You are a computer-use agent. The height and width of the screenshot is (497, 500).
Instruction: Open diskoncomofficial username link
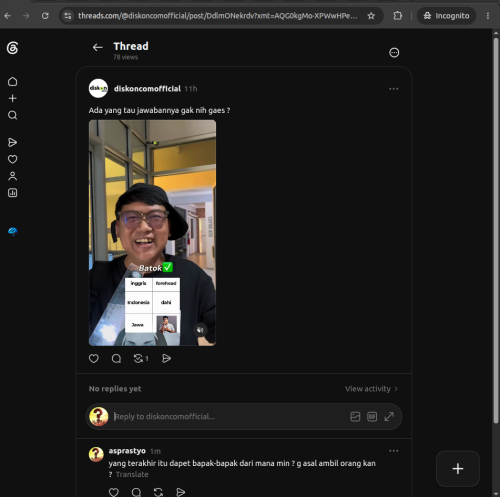pos(147,89)
